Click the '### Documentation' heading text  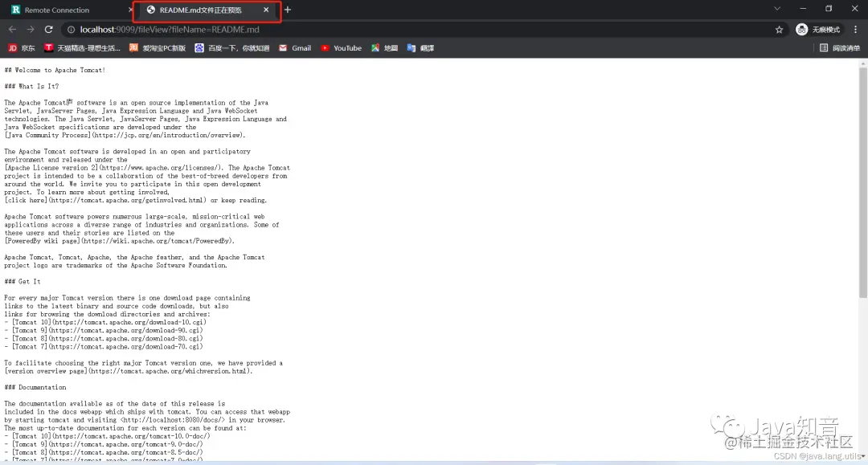pos(35,388)
